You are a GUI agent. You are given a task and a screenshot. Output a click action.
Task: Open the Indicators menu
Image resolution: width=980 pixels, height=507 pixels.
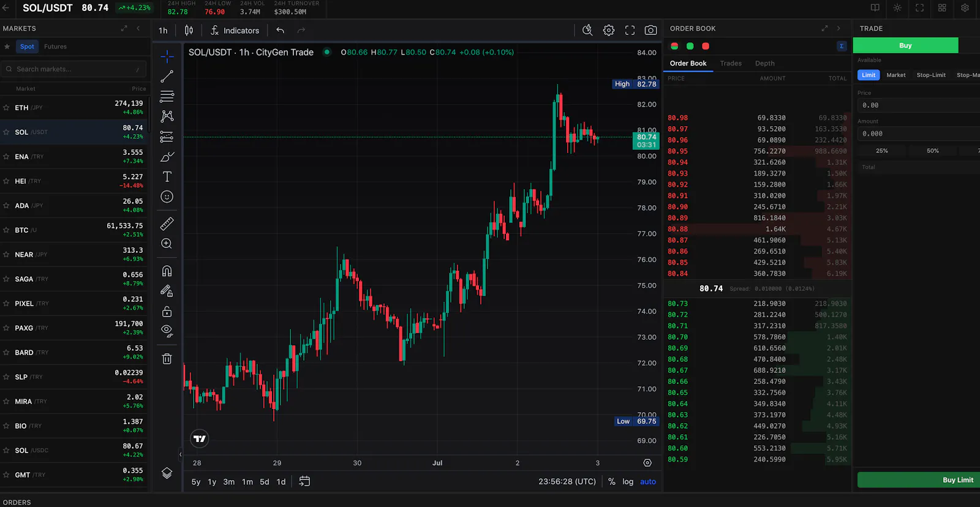pyautogui.click(x=235, y=30)
